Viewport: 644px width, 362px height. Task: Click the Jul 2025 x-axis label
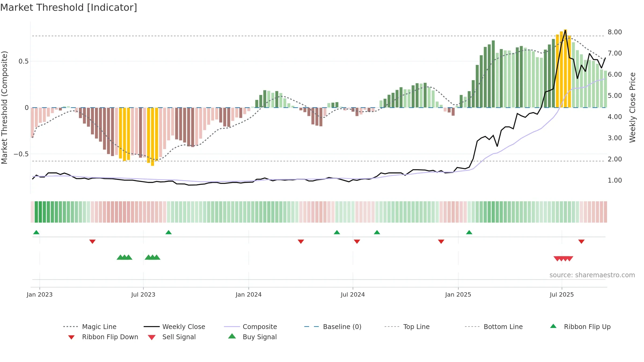(x=562, y=295)
